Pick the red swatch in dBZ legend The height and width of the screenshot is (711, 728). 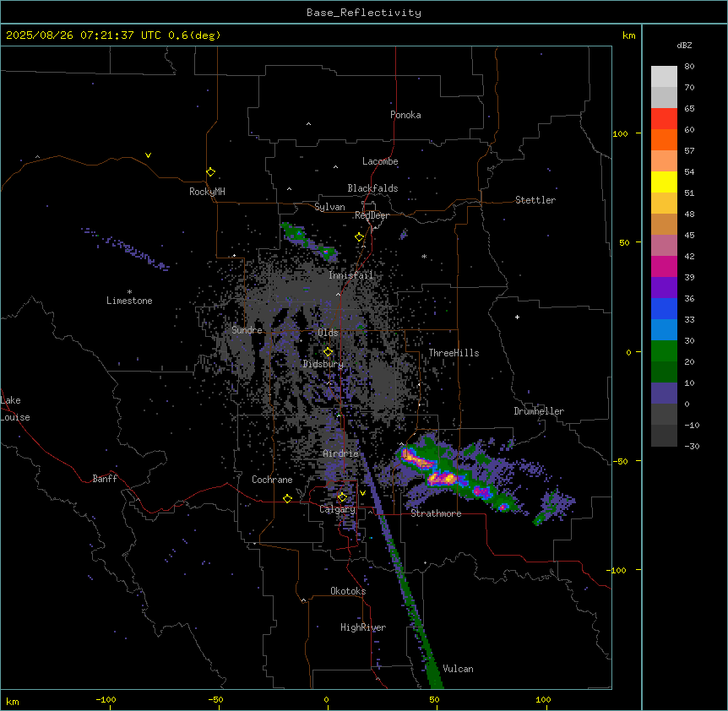click(664, 119)
